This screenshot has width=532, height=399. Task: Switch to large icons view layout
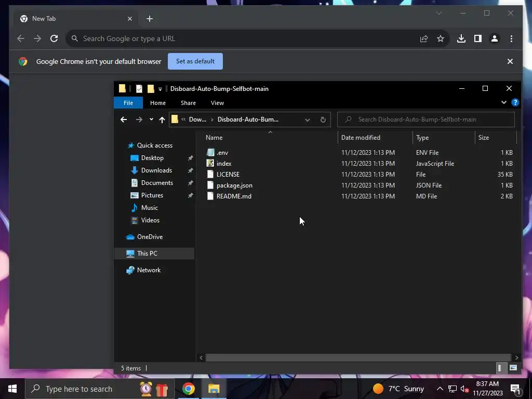click(513, 368)
